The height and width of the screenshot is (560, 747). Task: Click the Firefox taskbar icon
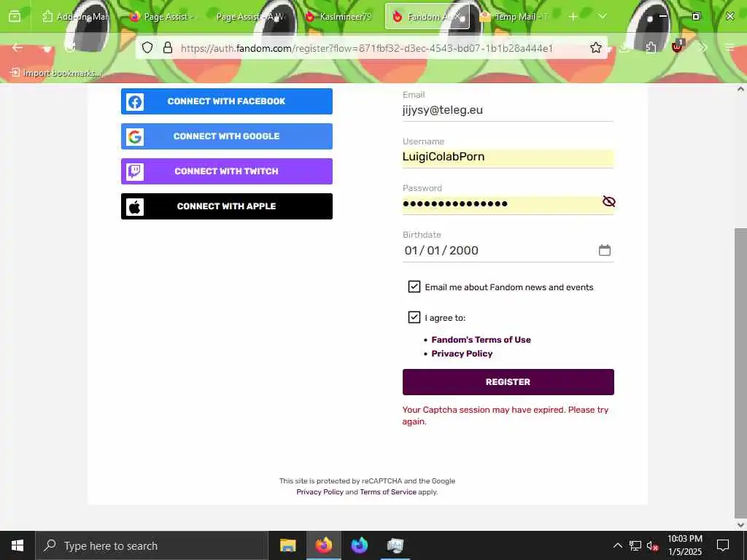(x=323, y=545)
